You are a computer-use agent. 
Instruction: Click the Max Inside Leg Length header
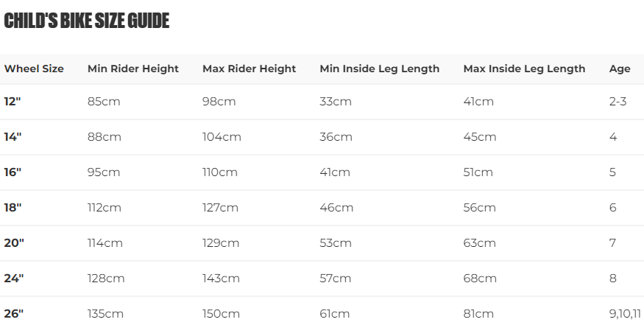coord(524,69)
